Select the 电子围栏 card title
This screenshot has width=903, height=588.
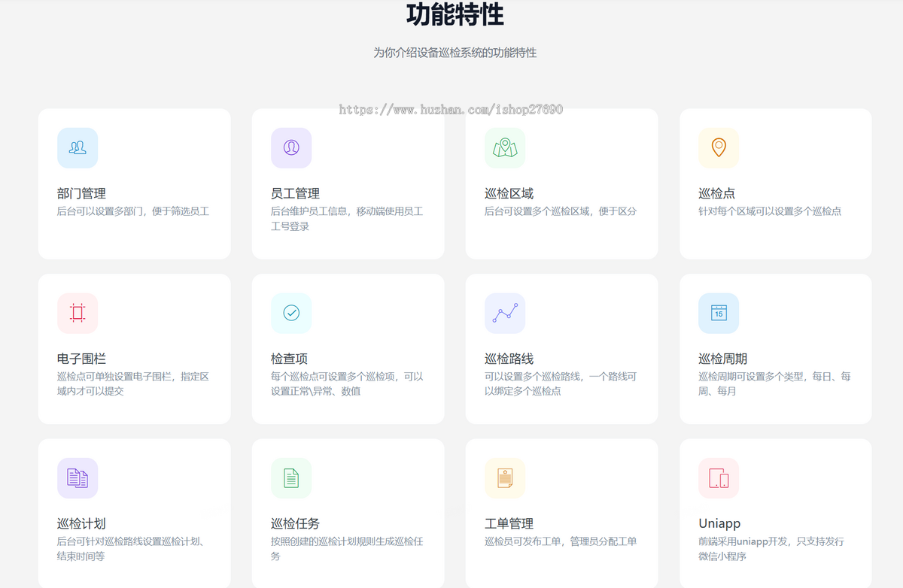click(x=81, y=359)
